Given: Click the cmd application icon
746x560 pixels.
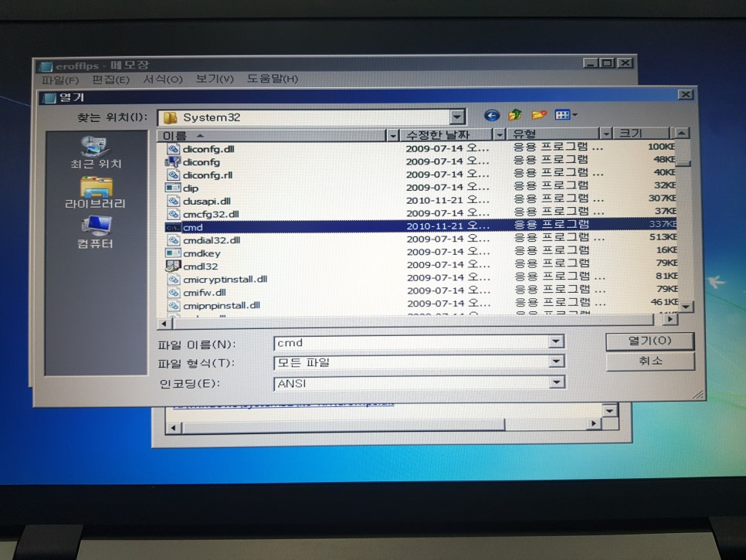Looking at the screenshot, I should click(x=172, y=227).
